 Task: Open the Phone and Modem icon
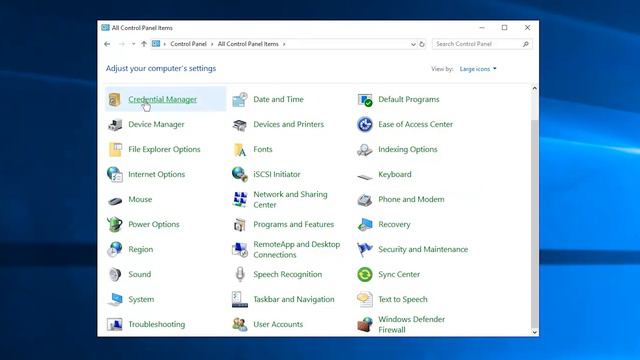tap(365, 200)
